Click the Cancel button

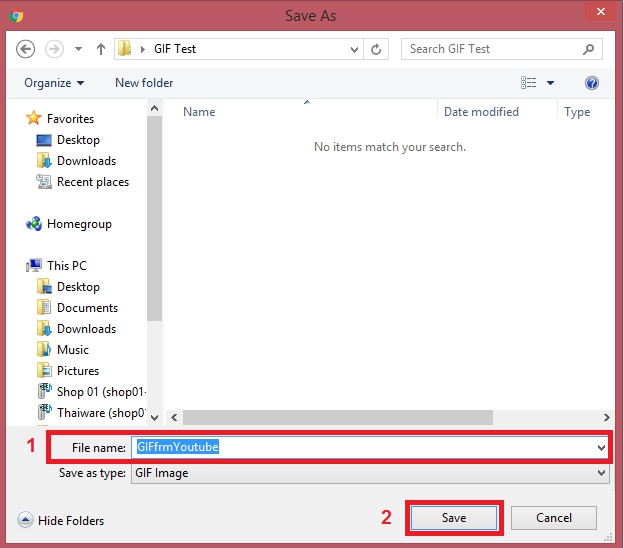(554, 518)
